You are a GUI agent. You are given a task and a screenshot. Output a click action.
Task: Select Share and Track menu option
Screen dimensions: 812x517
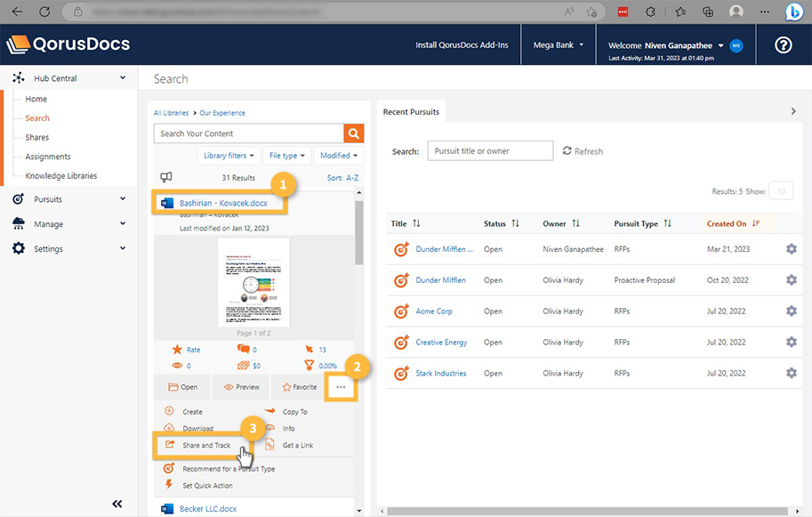(205, 445)
